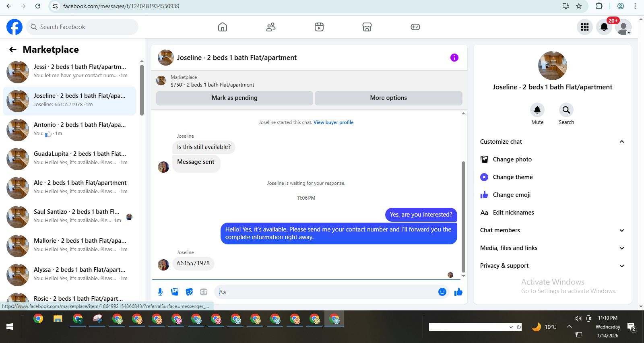Select Joseline conversation in list

click(70, 101)
